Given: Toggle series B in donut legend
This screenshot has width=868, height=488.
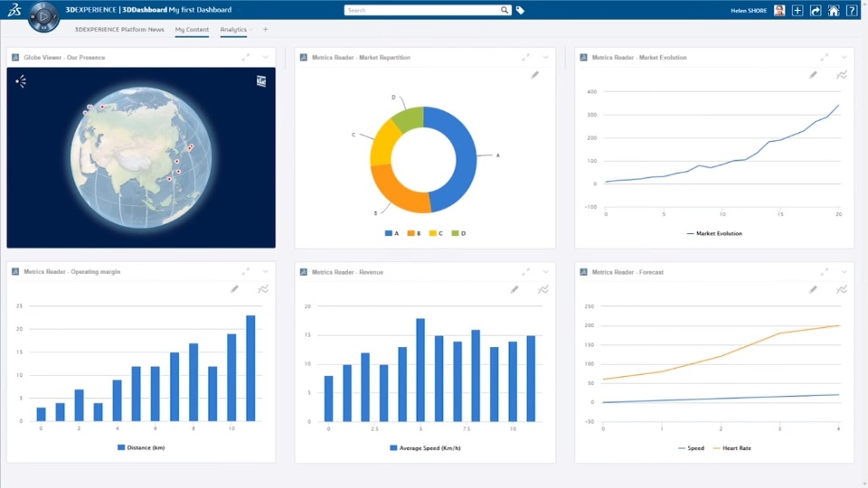Looking at the screenshot, I should [414, 233].
